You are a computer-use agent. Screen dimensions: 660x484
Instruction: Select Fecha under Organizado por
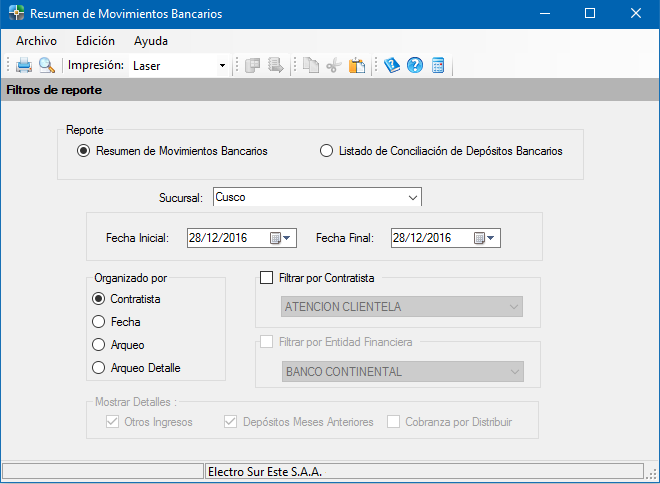pyautogui.click(x=98, y=322)
